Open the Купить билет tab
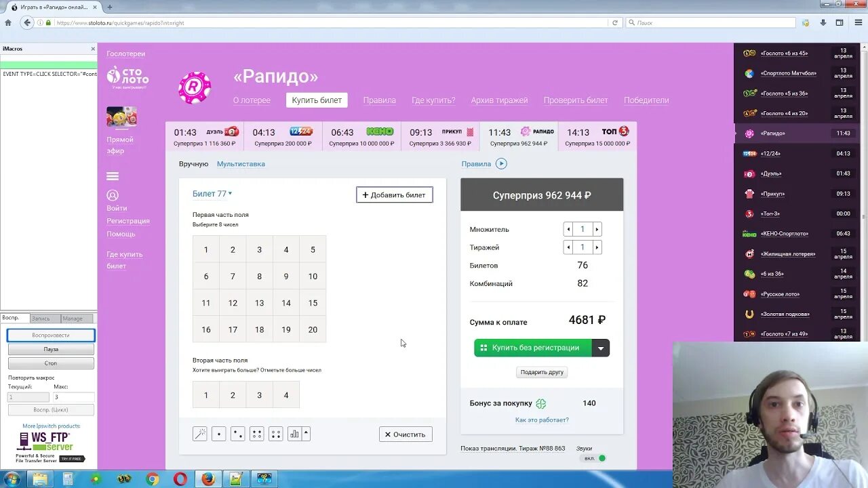Screen dimensions: 868x488 tap(317, 100)
